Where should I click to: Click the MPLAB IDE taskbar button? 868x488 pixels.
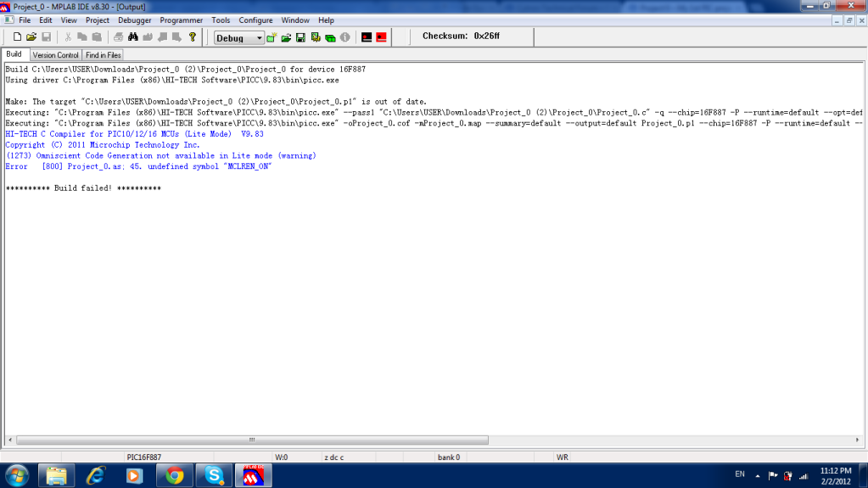tap(254, 476)
